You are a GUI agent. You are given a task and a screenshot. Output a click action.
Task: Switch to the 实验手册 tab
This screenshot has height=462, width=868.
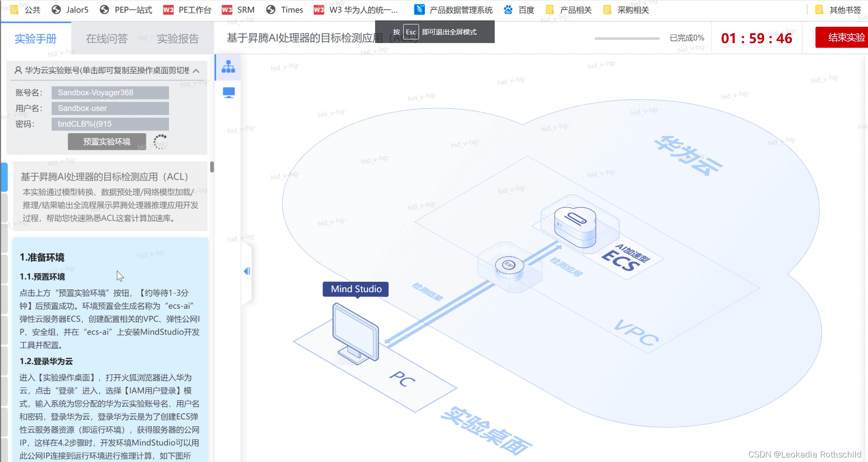tap(35, 39)
